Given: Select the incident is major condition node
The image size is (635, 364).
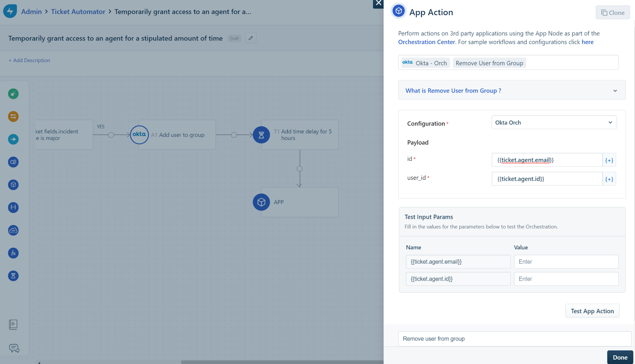Looking at the screenshot, I should click(64, 135).
